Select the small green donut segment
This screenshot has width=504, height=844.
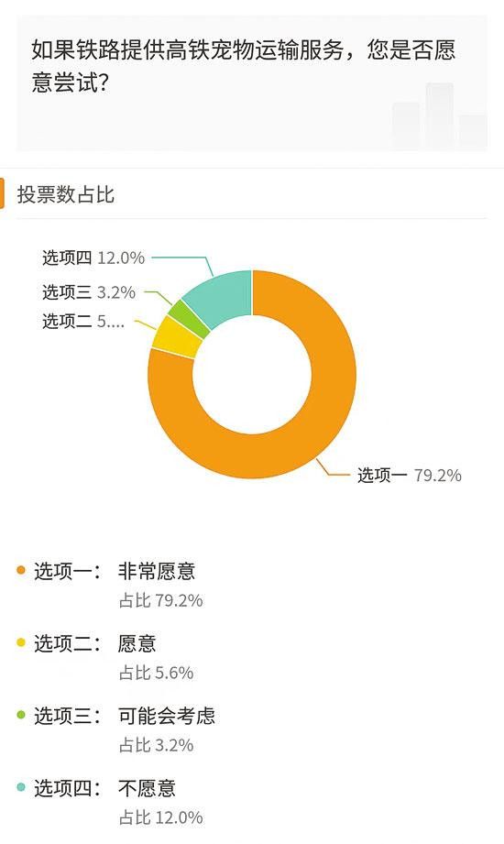187,318
